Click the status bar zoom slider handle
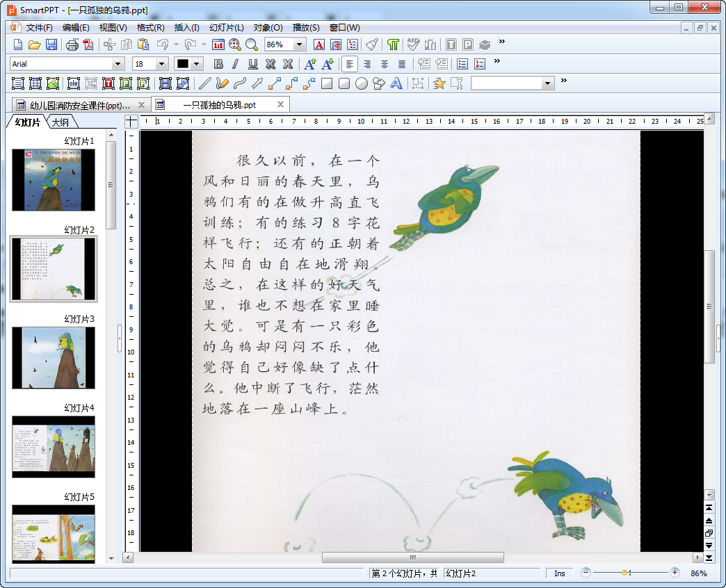Screen dimensions: 726x588 click(x=624, y=573)
